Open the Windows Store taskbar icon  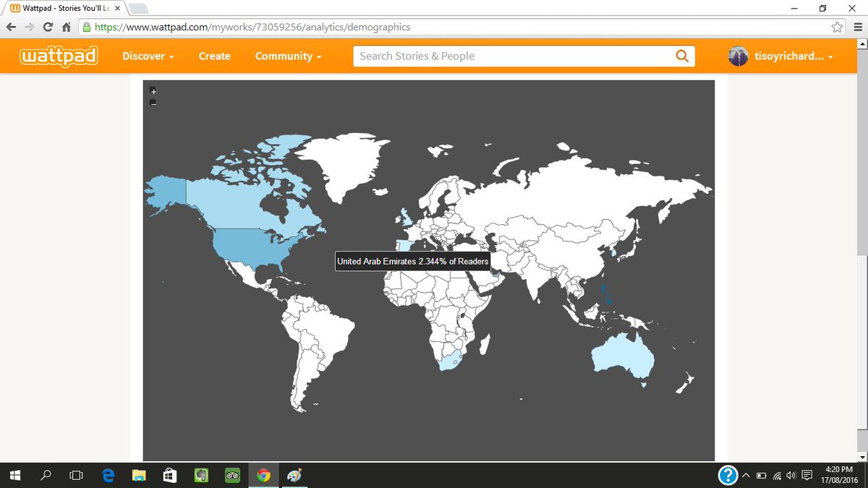tap(170, 475)
